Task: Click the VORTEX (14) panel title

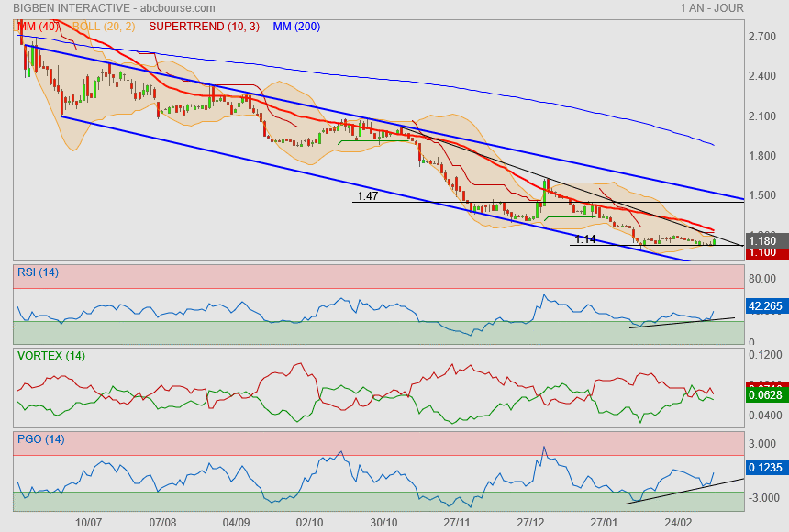Action: point(51,356)
